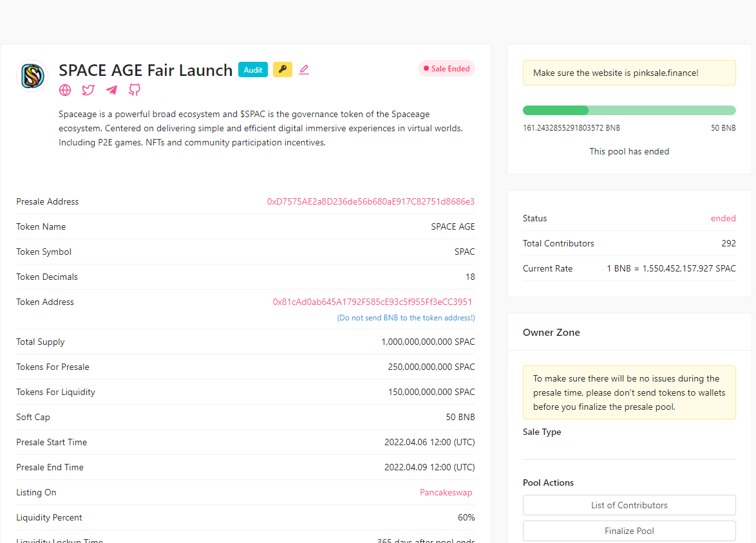Click the Audit badge
This screenshot has width=756, height=543.
tap(252, 69)
